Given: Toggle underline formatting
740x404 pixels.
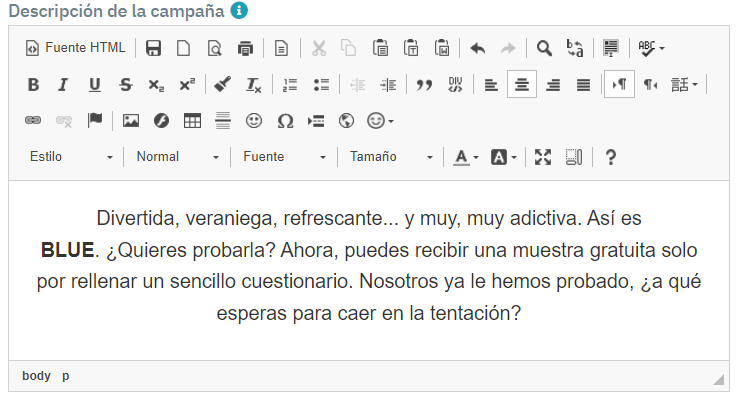Looking at the screenshot, I should 94,85.
